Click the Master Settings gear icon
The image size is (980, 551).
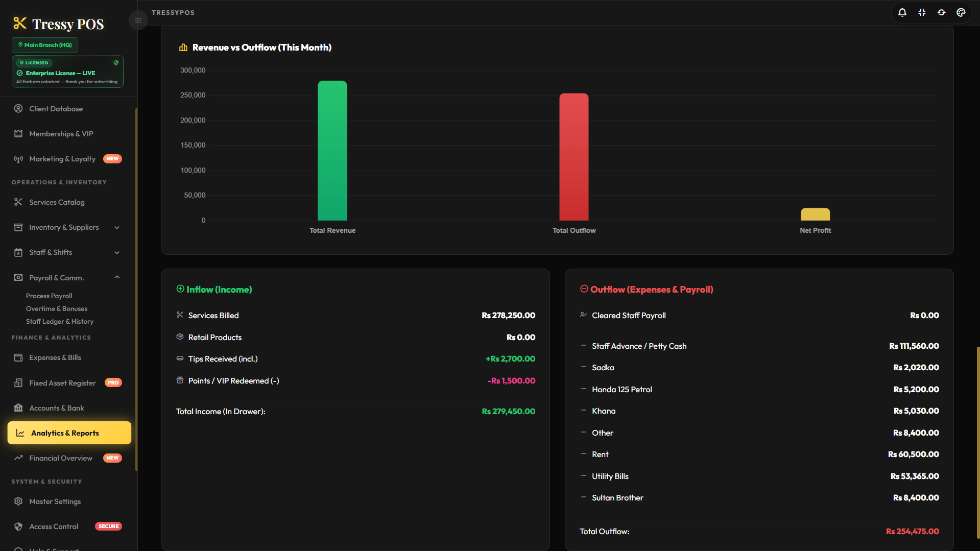point(18,501)
